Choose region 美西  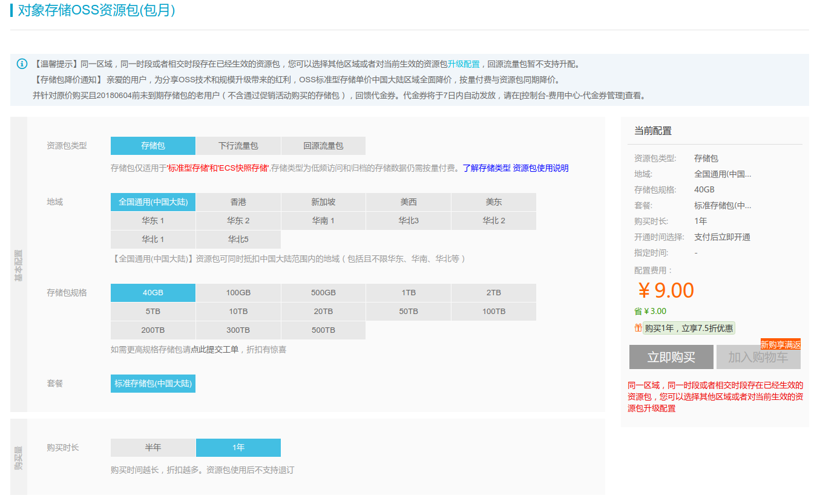[408, 202]
